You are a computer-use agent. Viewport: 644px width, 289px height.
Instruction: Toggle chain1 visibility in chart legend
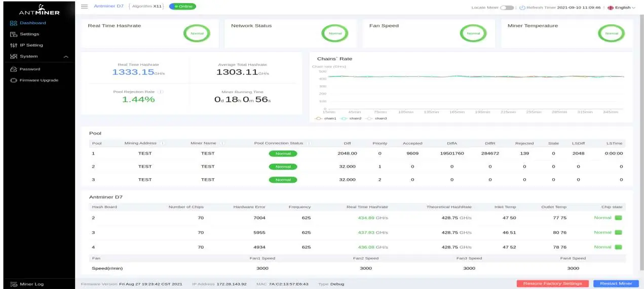(325, 118)
